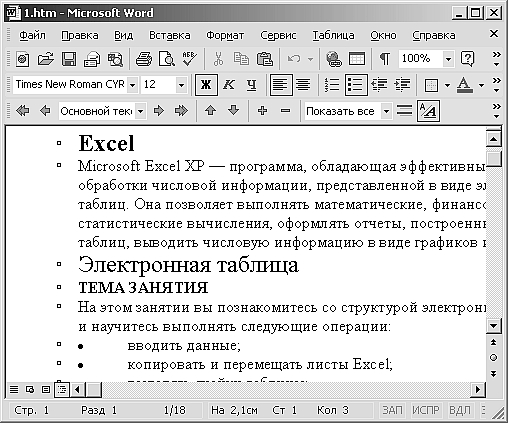Toggle Bold formatting (Ж)
508x423 pixels.
[206, 85]
